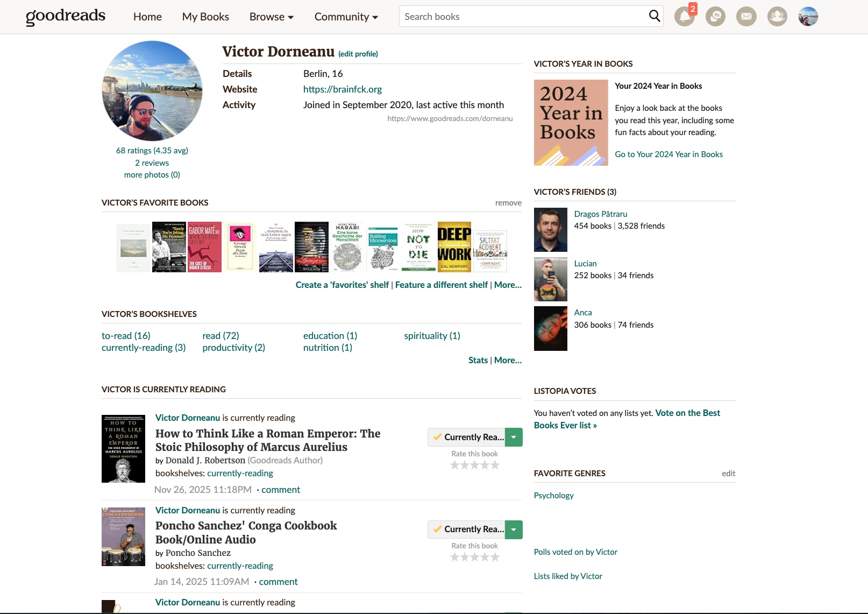Go to My Books tab
Viewport: 868px width, 614px height.
(205, 17)
